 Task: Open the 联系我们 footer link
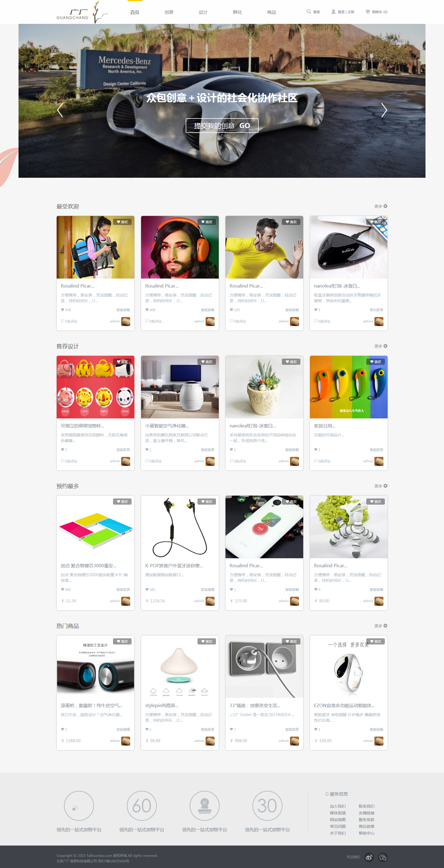click(366, 806)
